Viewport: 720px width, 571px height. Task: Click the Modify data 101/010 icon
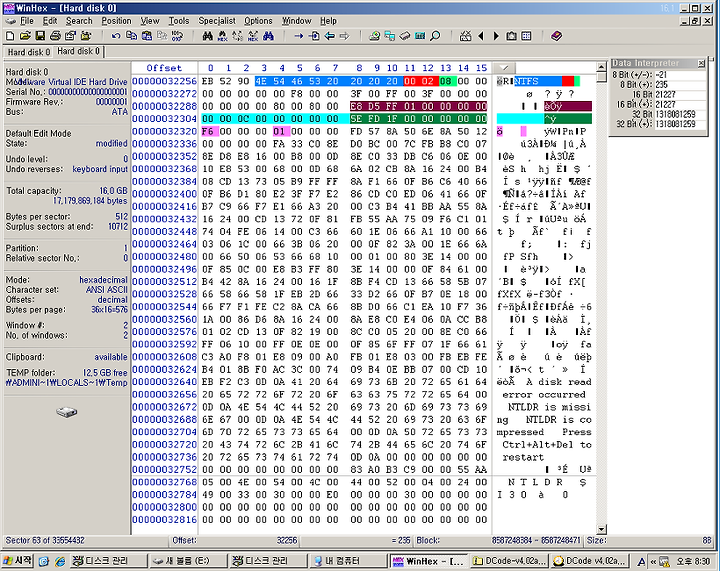tap(177, 36)
